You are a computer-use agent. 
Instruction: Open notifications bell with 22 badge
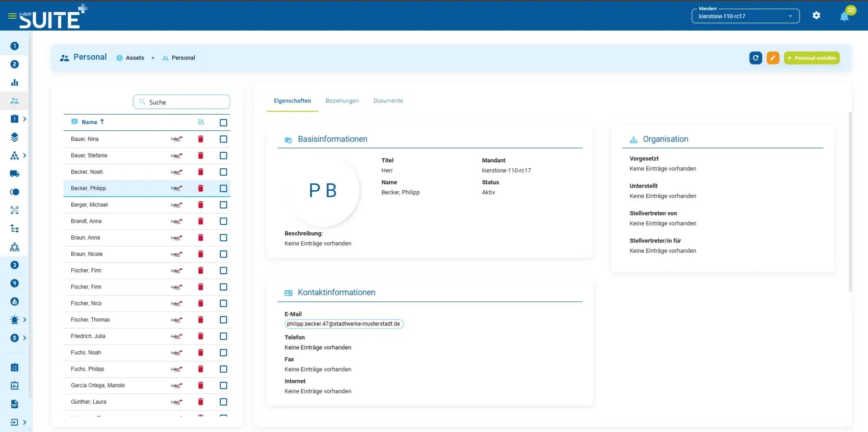pyautogui.click(x=845, y=16)
